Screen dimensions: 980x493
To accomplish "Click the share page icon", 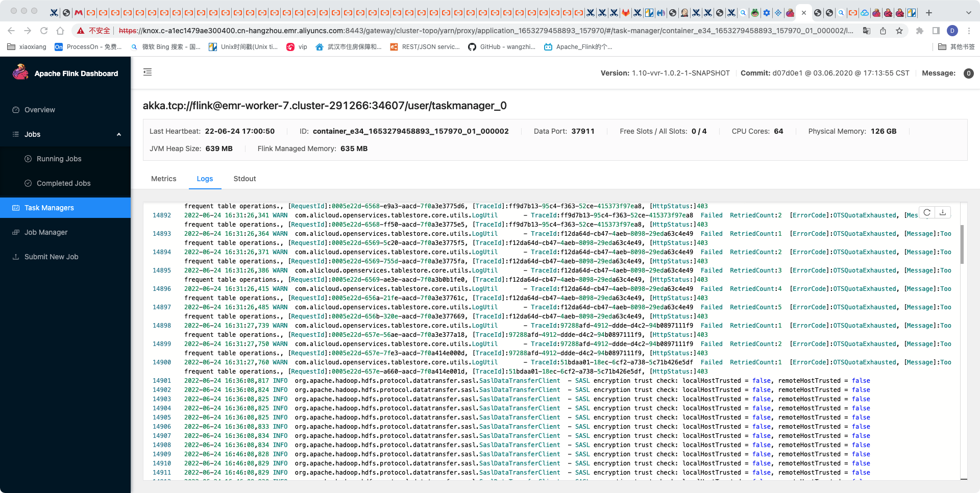I will point(883,31).
